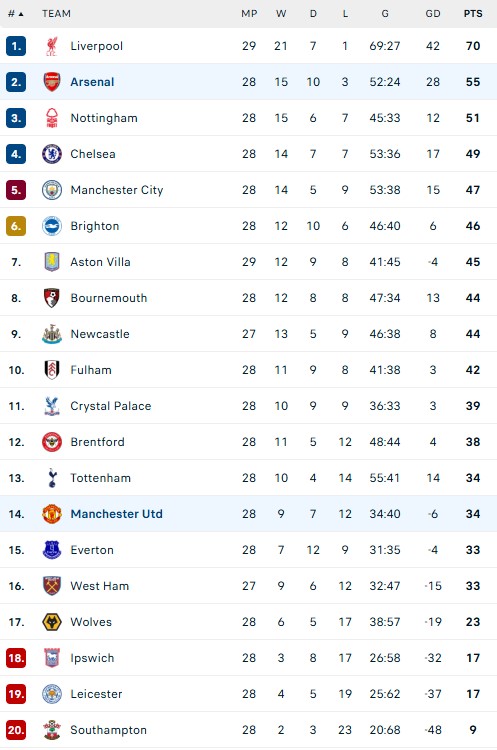Click the red relegation badge 18.
Image resolution: width=497 pixels, height=750 pixels.
[16, 658]
